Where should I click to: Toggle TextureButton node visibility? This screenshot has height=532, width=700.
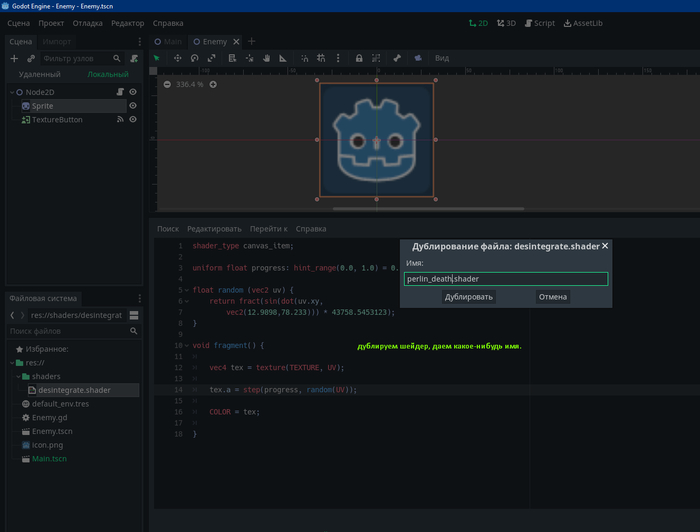pyautogui.click(x=132, y=119)
